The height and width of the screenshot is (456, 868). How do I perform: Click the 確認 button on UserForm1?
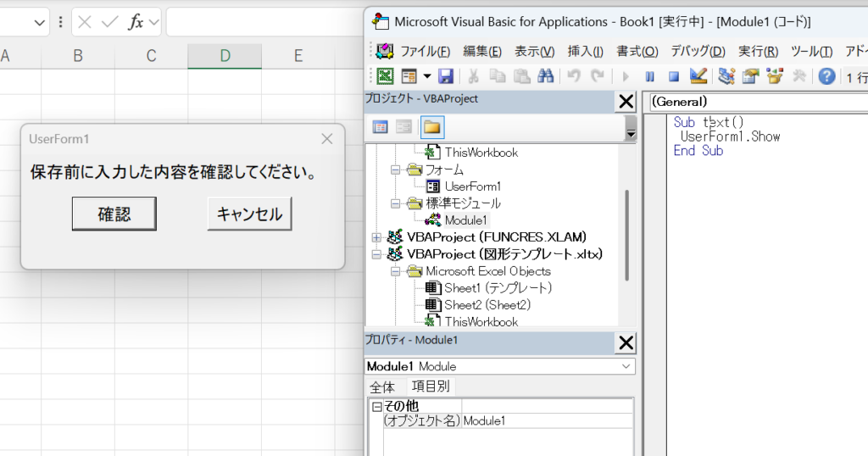114,214
